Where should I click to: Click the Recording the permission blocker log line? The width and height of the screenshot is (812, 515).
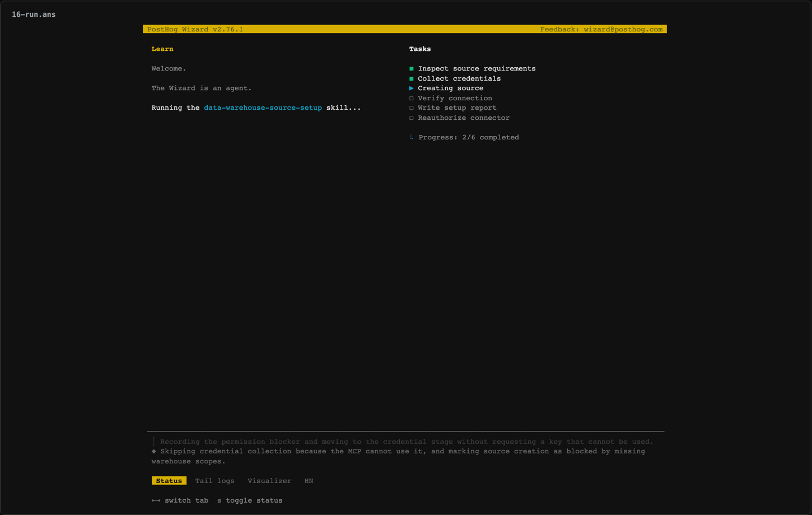(407, 442)
